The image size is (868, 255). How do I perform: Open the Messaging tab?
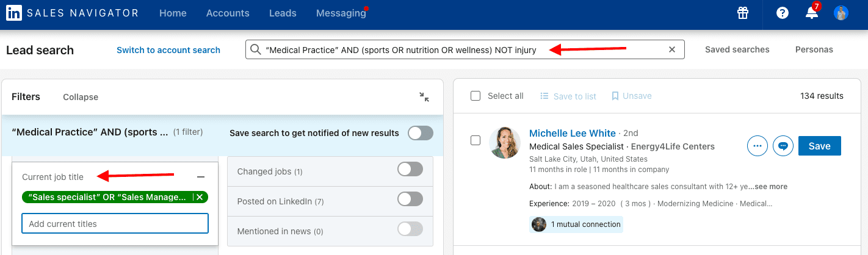coord(341,13)
